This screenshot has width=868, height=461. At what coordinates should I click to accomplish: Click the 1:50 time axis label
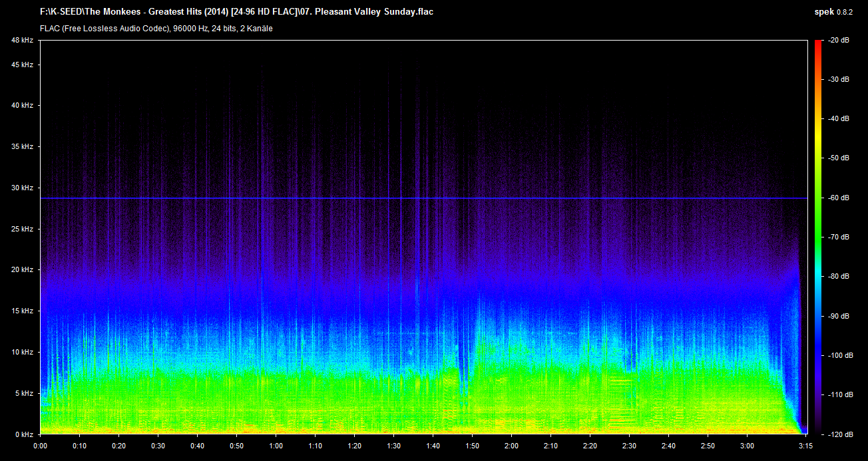click(x=472, y=446)
